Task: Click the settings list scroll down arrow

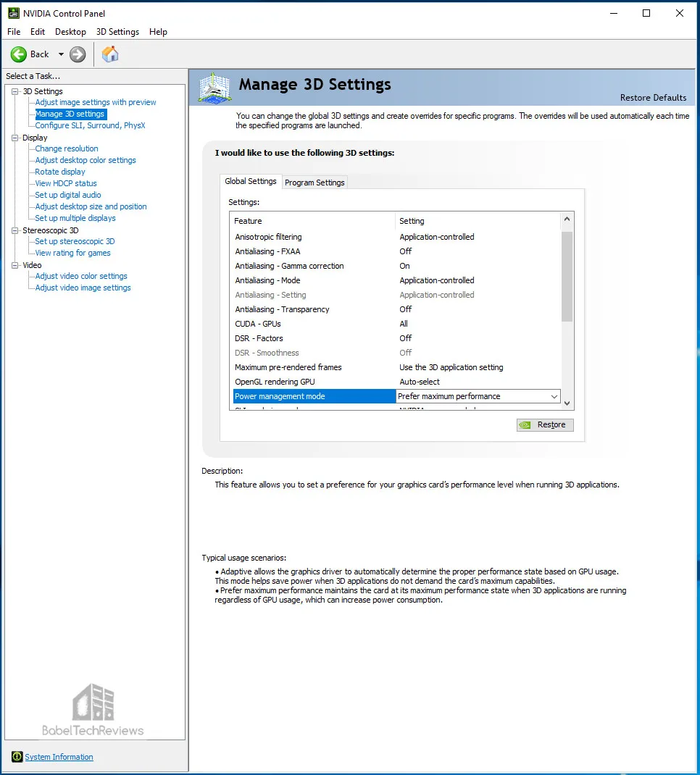Action: (567, 403)
